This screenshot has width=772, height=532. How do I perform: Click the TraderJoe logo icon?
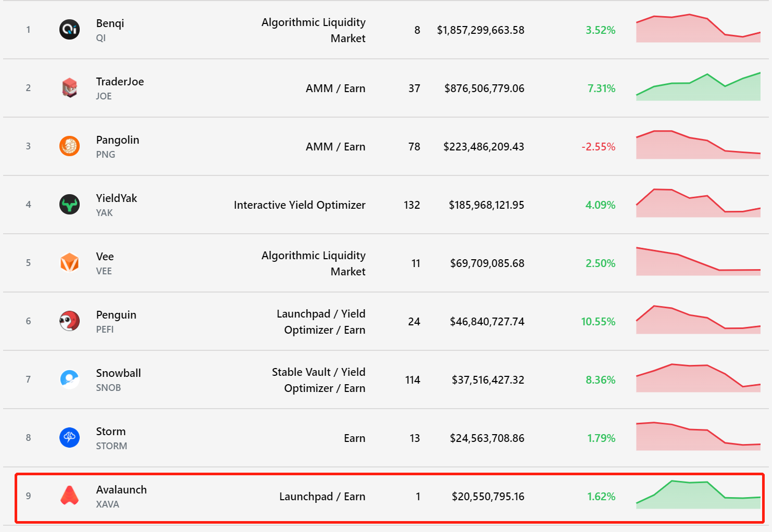click(69, 88)
